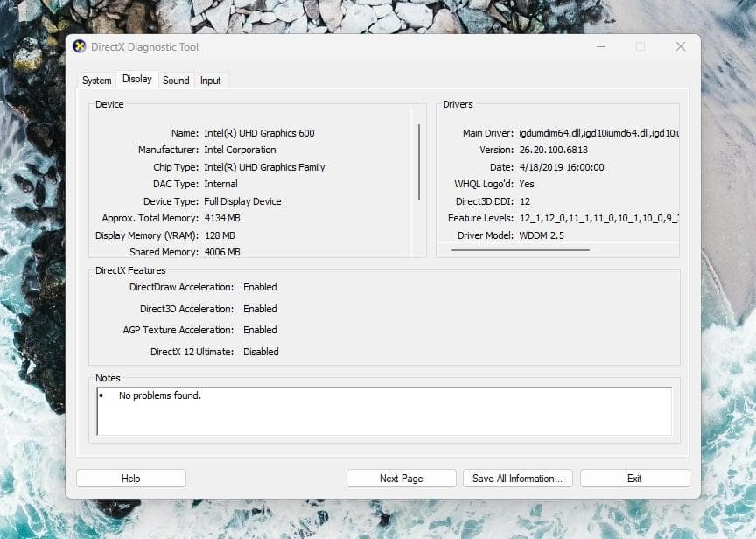Click the DirectDraw Acceleration Enabled entry
The height and width of the screenshot is (539, 756).
click(259, 286)
